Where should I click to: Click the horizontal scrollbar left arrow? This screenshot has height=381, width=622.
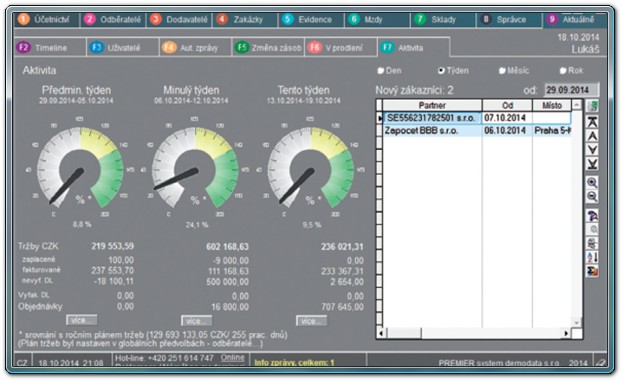(x=381, y=333)
